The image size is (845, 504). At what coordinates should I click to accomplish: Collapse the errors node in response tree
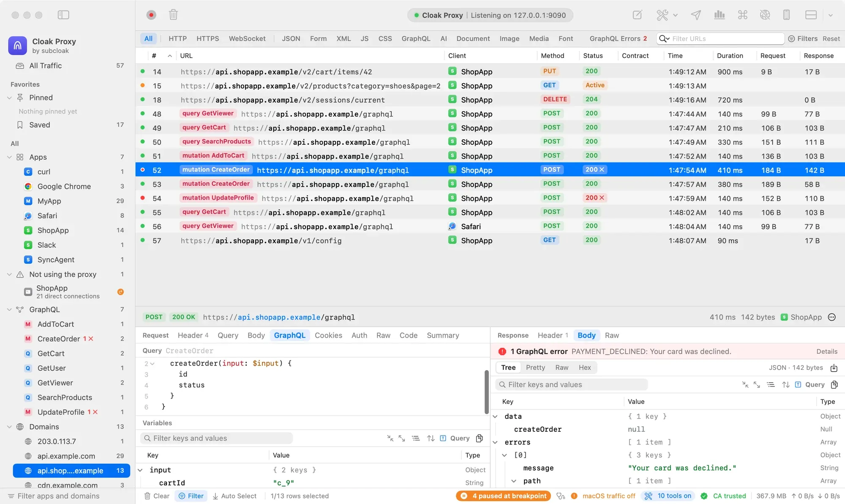click(x=495, y=442)
